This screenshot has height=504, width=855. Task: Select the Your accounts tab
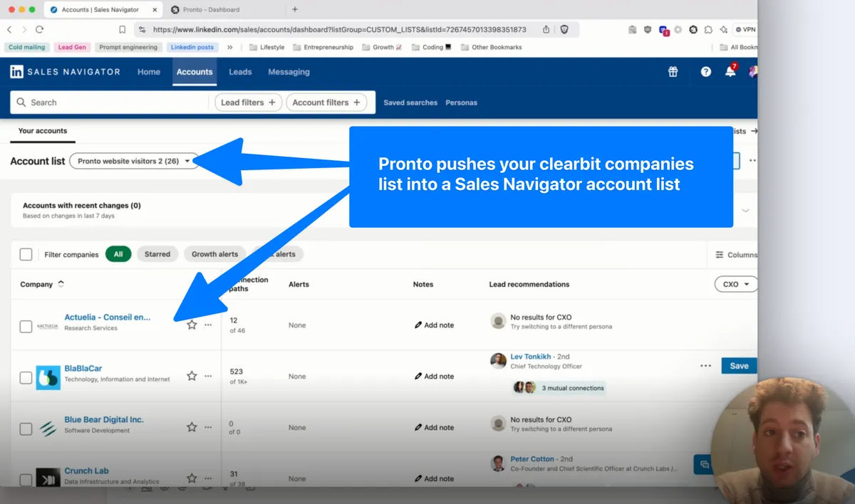(x=43, y=131)
